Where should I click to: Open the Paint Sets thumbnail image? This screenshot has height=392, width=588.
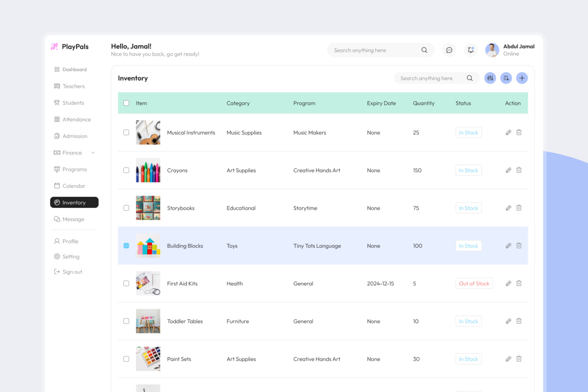pyautogui.click(x=148, y=359)
